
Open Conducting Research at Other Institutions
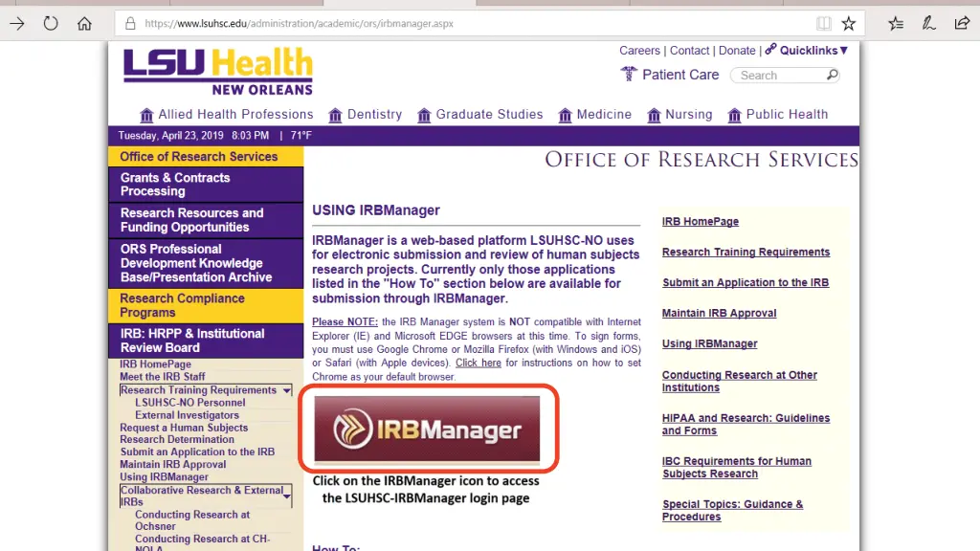click(740, 381)
